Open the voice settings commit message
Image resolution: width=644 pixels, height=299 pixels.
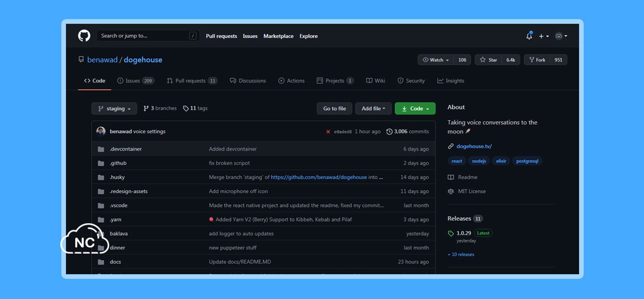[149, 131]
